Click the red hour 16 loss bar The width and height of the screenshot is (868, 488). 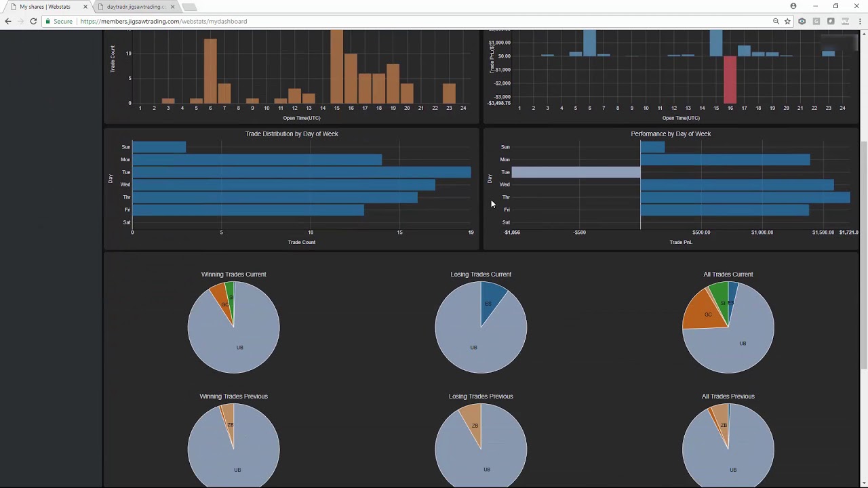[730, 79]
